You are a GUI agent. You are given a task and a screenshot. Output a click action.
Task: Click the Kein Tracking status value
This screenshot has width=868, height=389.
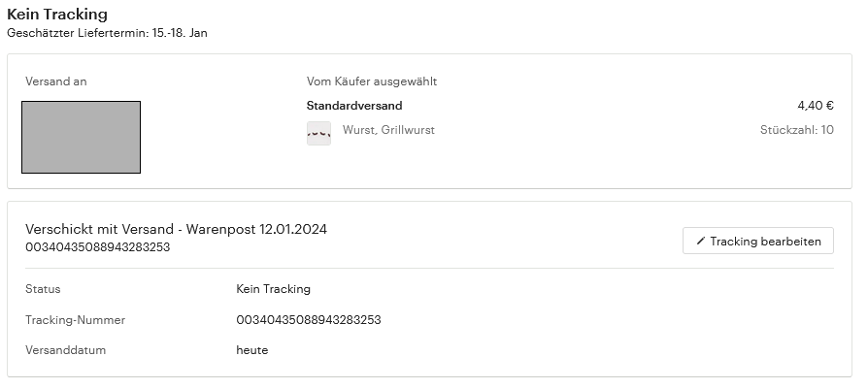(x=274, y=289)
